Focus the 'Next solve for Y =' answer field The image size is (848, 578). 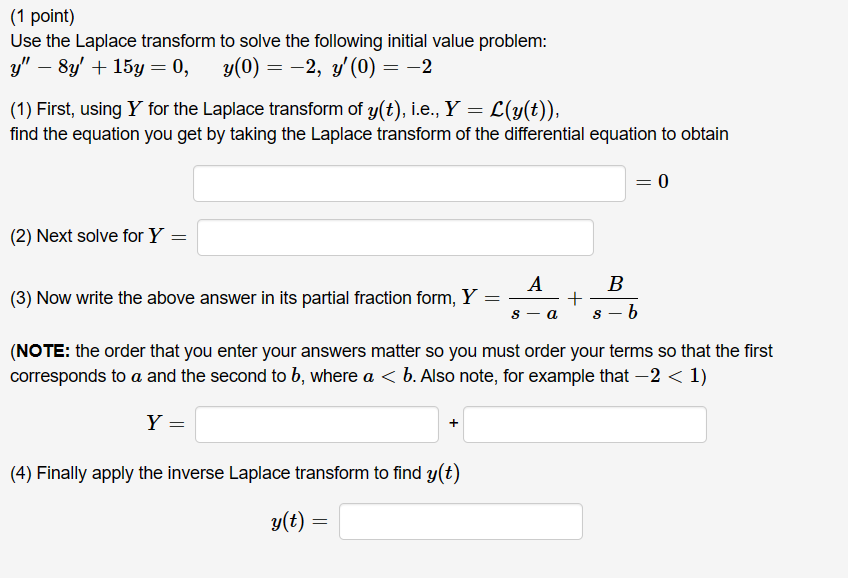[395, 237]
